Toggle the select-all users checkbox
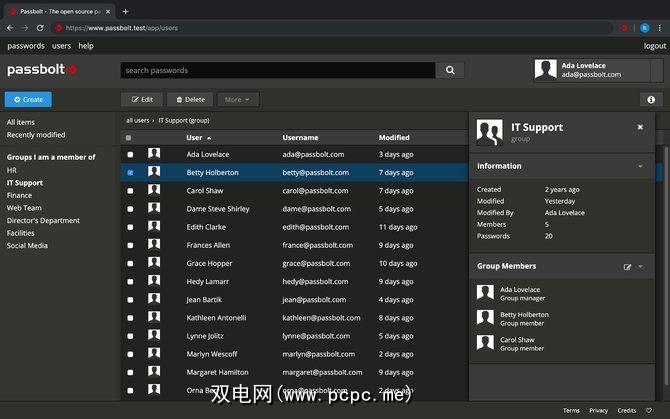Screen dimensions: 670x419 [128, 138]
